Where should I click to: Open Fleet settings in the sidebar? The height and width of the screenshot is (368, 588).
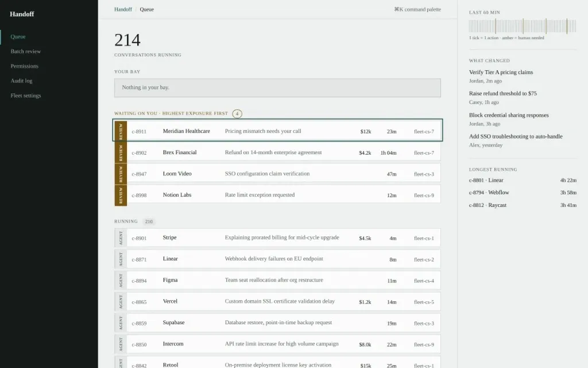26,95
